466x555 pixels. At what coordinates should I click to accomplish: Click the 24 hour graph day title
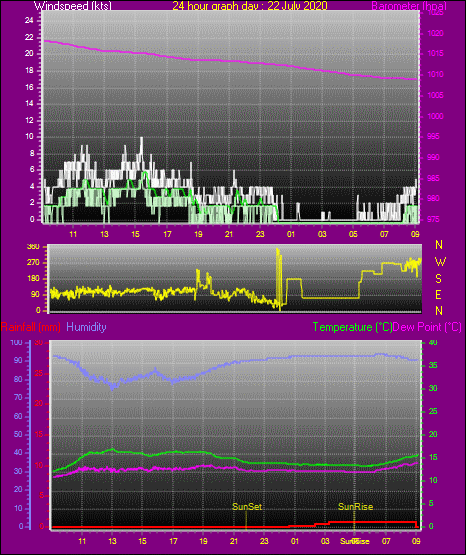[x=250, y=6]
